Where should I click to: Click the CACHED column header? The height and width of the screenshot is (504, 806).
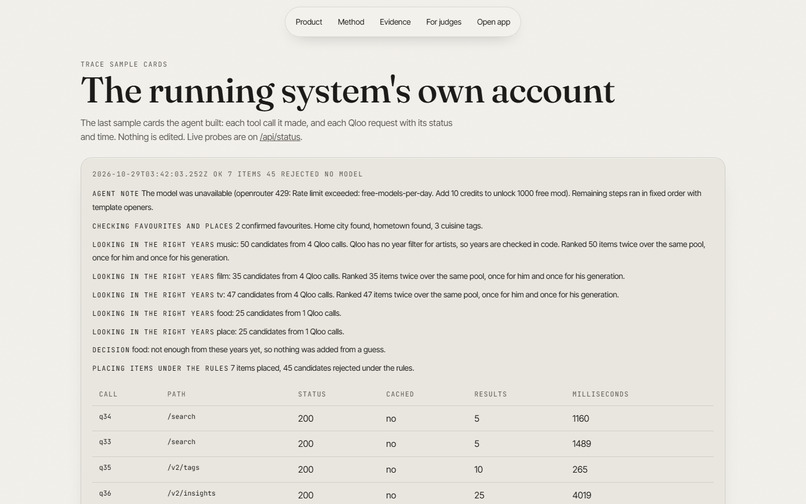click(400, 394)
